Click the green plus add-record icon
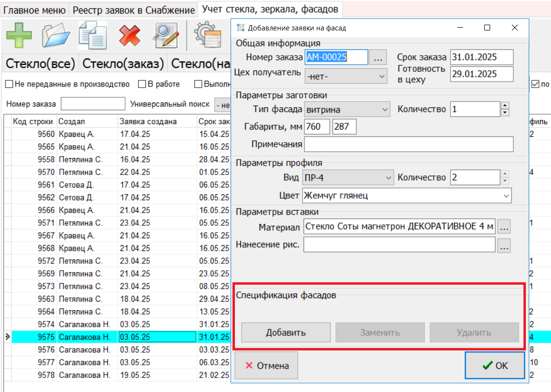Image resolution: width=551 pixels, height=392 pixels. click(x=19, y=36)
